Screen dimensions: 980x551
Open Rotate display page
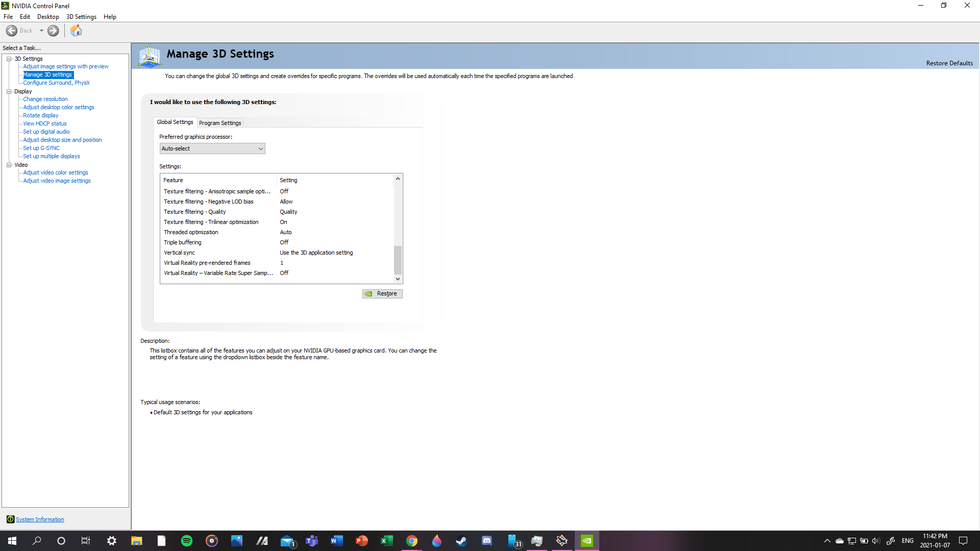(41, 115)
